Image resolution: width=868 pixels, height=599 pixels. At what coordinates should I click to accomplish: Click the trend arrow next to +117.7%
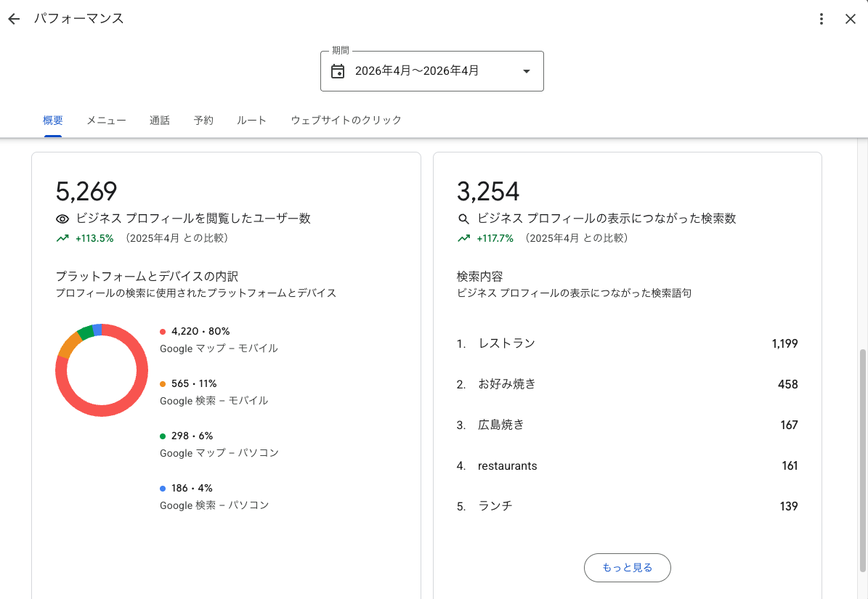(x=464, y=238)
